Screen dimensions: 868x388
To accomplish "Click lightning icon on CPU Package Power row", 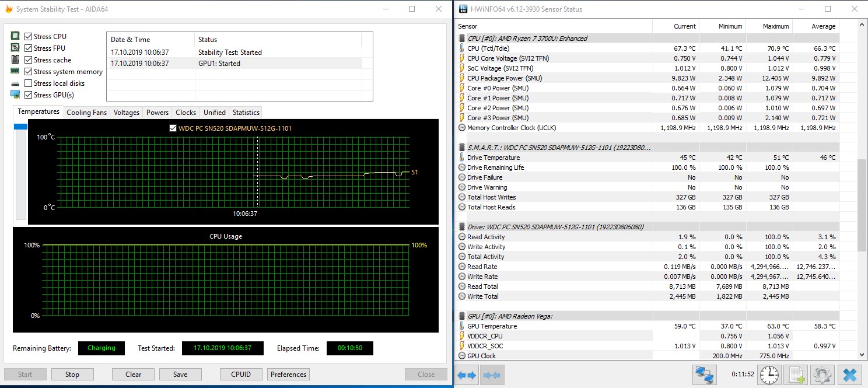I will tap(462, 78).
